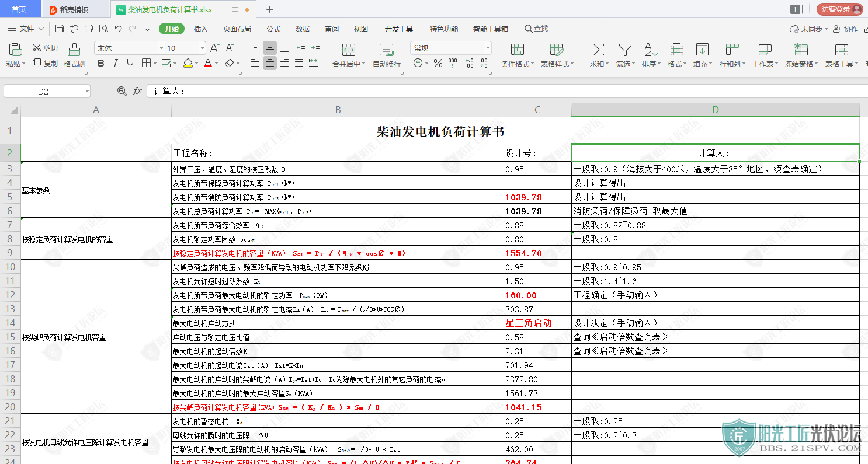Viewport: 868px width, 464px height.
Task: Click the Increase indent icon
Action: pos(315,48)
